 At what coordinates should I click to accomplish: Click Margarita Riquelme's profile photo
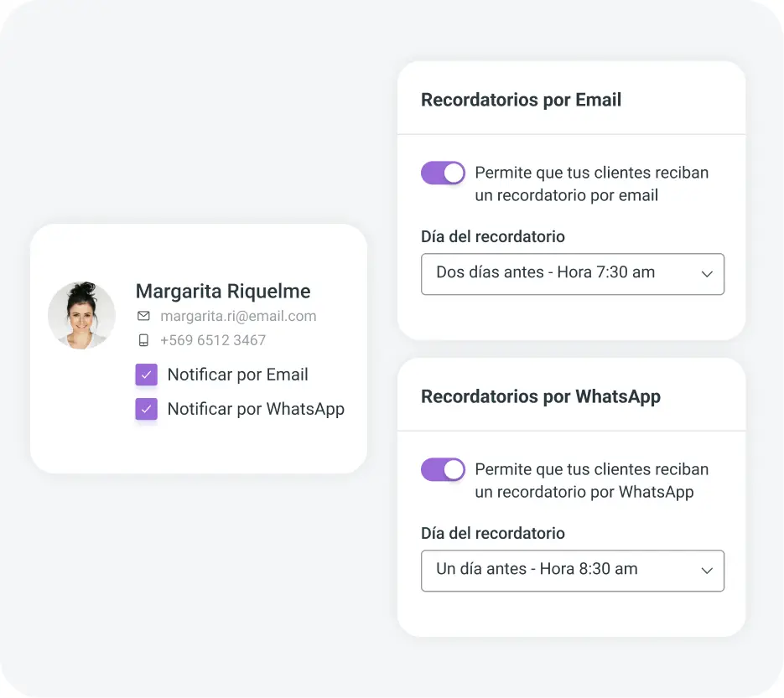point(81,315)
